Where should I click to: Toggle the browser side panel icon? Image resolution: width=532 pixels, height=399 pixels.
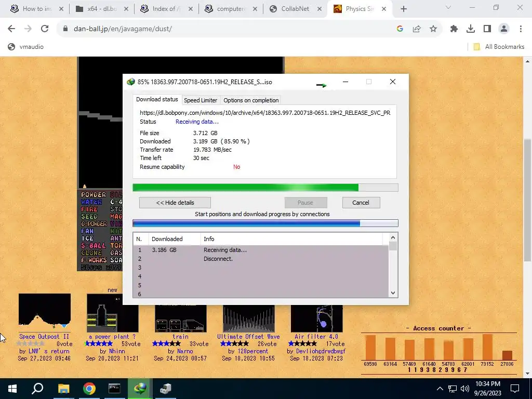487,29
